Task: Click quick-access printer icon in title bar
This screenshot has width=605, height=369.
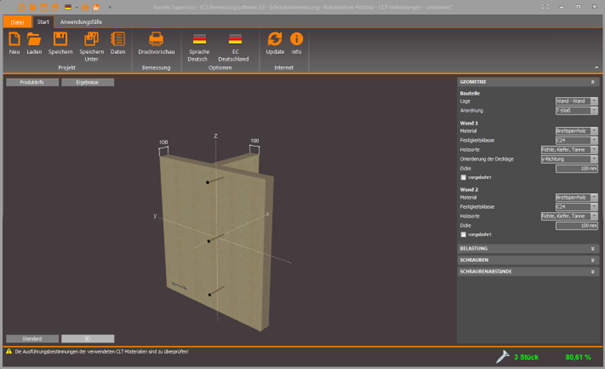Action: click(x=85, y=7)
